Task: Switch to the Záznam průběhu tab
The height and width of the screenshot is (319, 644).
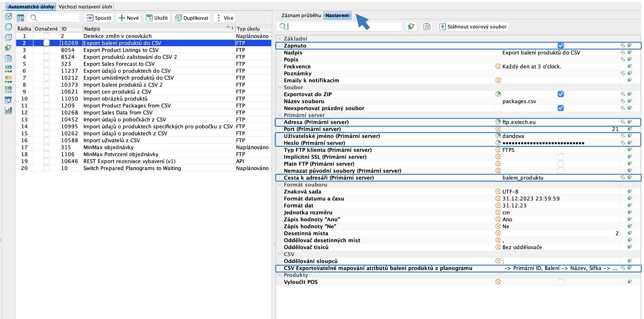Action: (301, 15)
